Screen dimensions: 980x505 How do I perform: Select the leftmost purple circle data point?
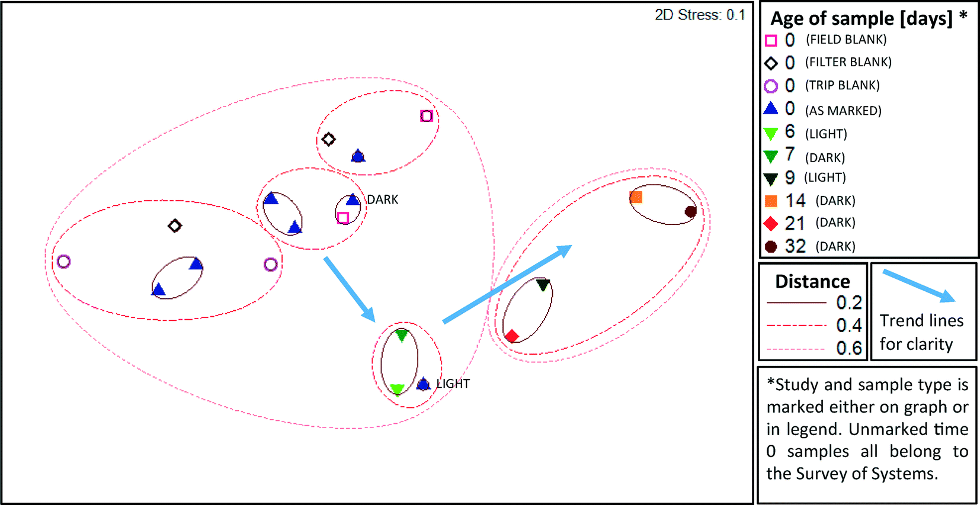(63, 261)
